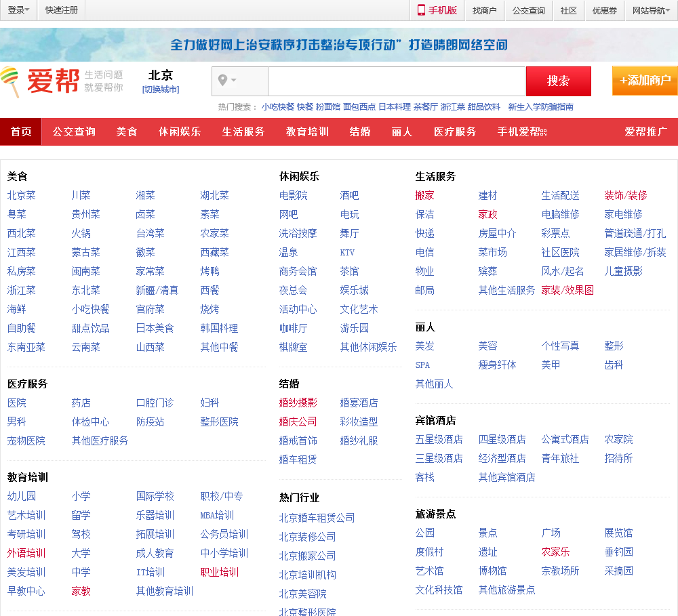Open the location pin dropdown in search

tap(227, 81)
